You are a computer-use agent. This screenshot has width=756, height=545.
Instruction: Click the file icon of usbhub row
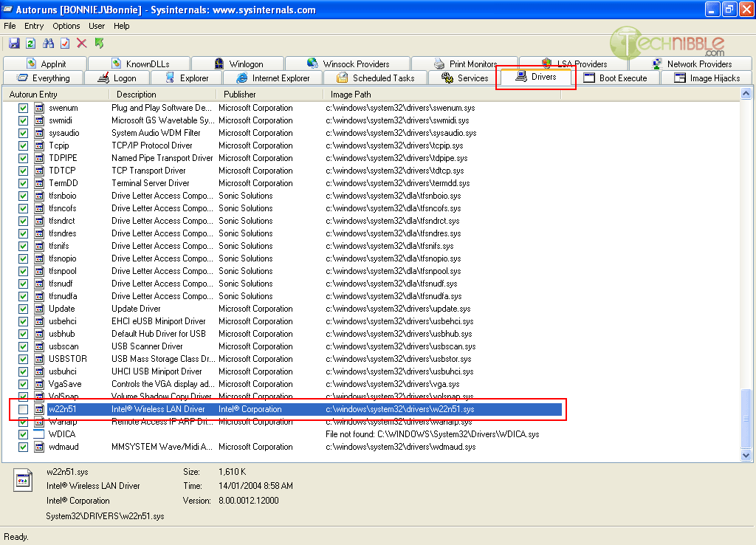39,334
